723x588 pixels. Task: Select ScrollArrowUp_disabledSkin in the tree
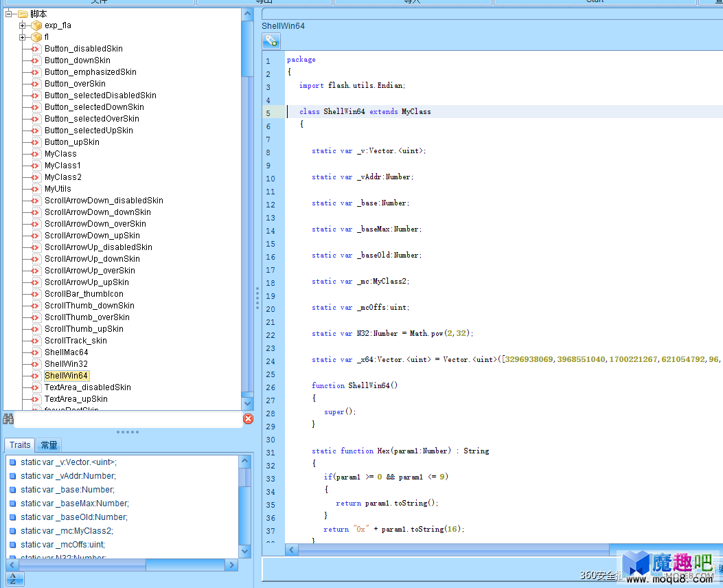(x=98, y=247)
